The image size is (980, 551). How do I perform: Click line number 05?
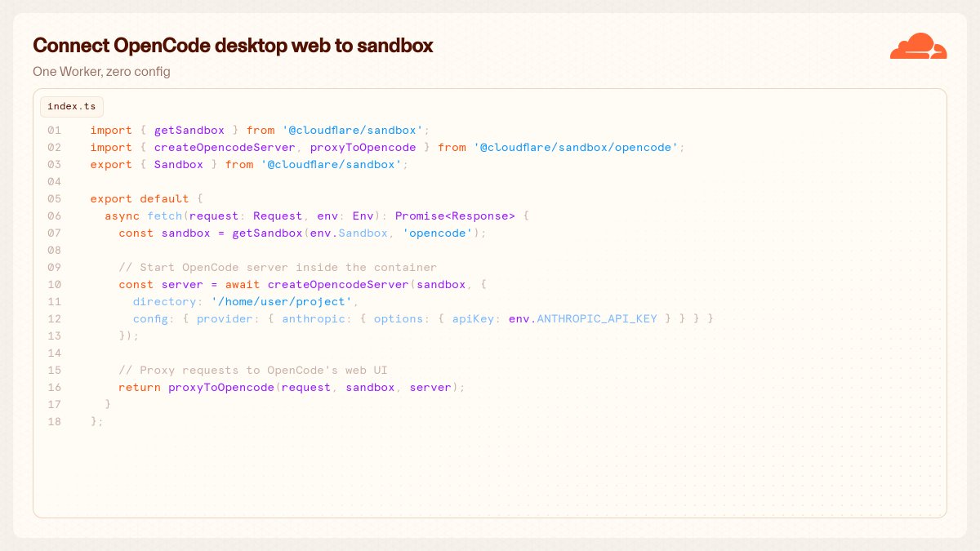click(55, 199)
